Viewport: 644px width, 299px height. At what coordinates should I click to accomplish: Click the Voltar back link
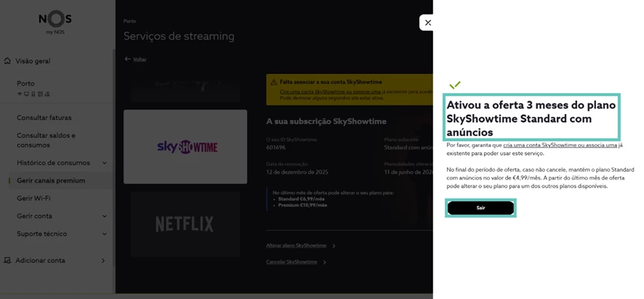pyautogui.click(x=140, y=59)
